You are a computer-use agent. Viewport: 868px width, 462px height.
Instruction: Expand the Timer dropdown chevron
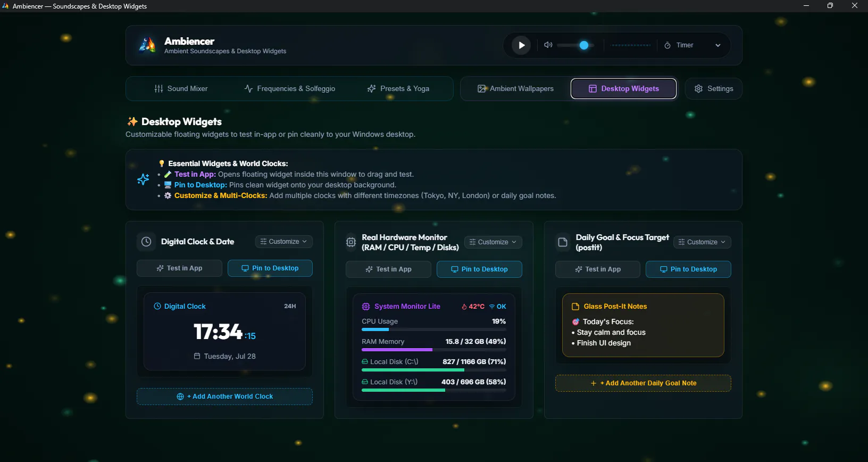[718, 45]
